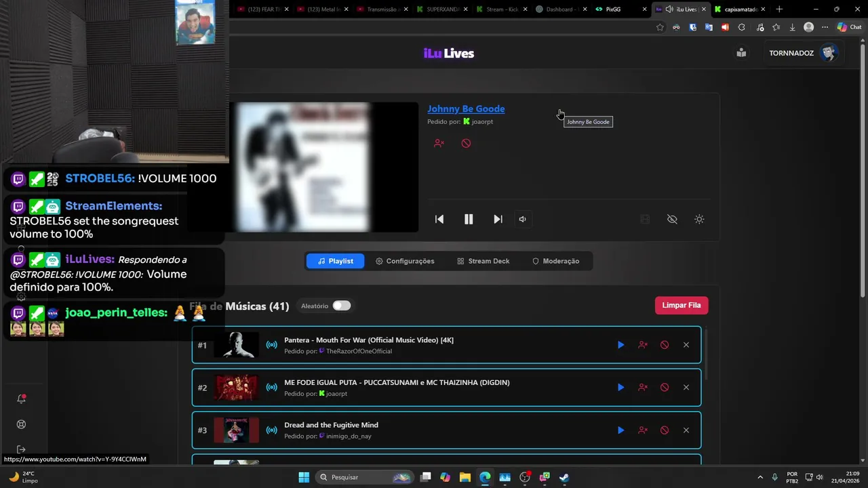The image size is (868, 488).
Task: Open the browser extensions puzzle icon
Action: (741, 27)
